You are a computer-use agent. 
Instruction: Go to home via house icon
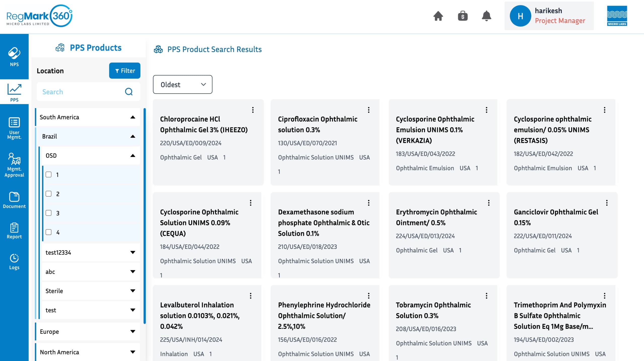(x=438, y=16)
